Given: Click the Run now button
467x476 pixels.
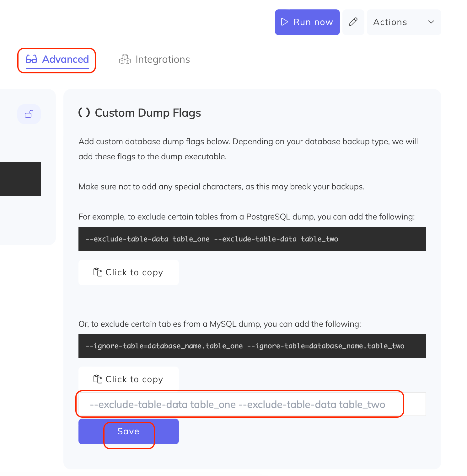Looking at the screenshot, I should [x=307, y=22].
